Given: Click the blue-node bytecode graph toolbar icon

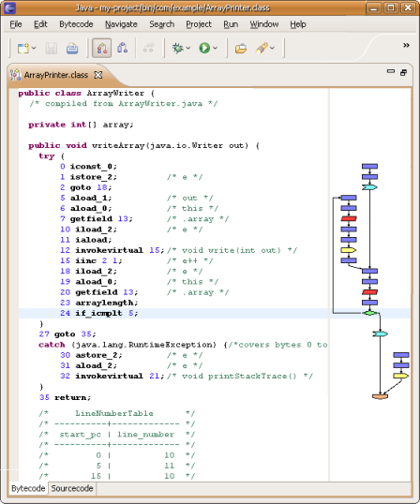Looking at the screenshot, I should click(122, 48).
